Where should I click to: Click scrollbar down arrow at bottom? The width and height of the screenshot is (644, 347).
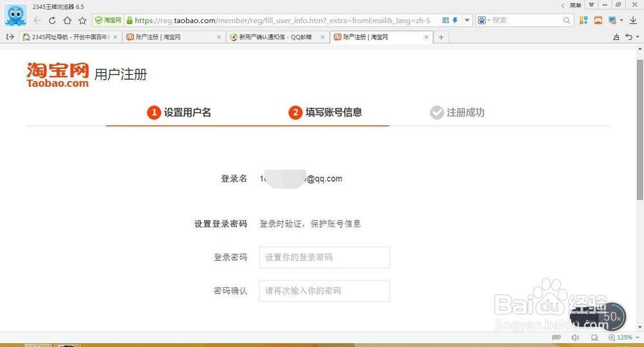coord(640,327)
